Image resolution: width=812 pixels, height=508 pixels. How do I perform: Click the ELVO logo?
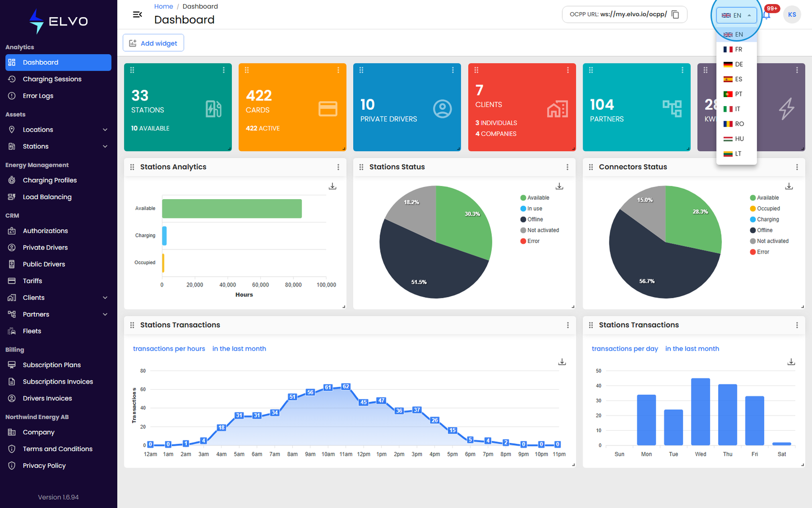[58, 21]
